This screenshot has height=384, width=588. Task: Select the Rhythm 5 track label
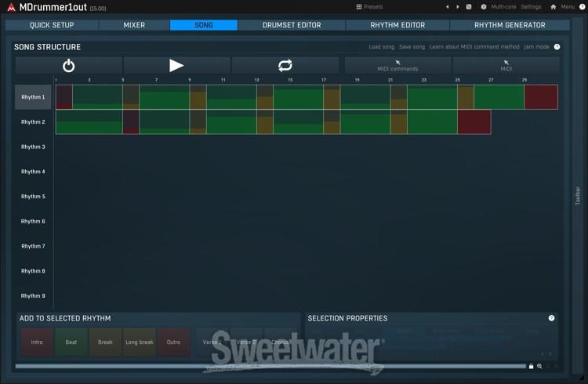pos(33,196)
